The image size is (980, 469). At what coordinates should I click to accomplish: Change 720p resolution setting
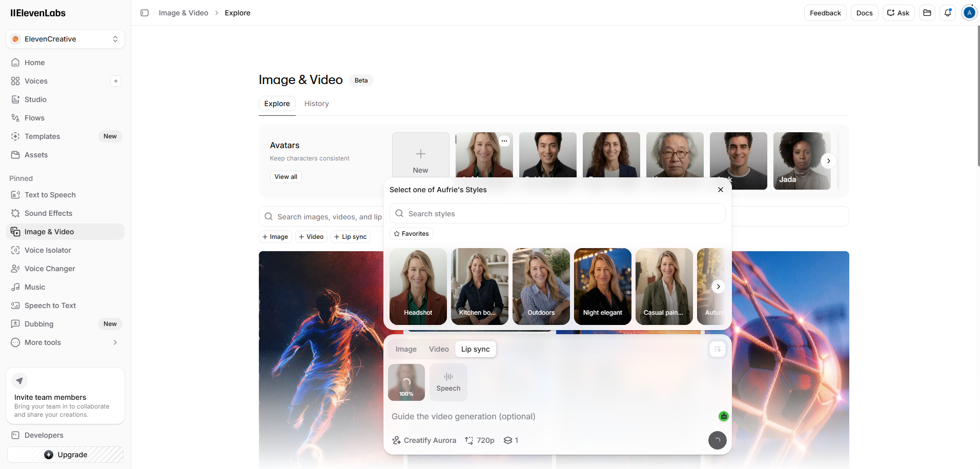click(480, 440)
